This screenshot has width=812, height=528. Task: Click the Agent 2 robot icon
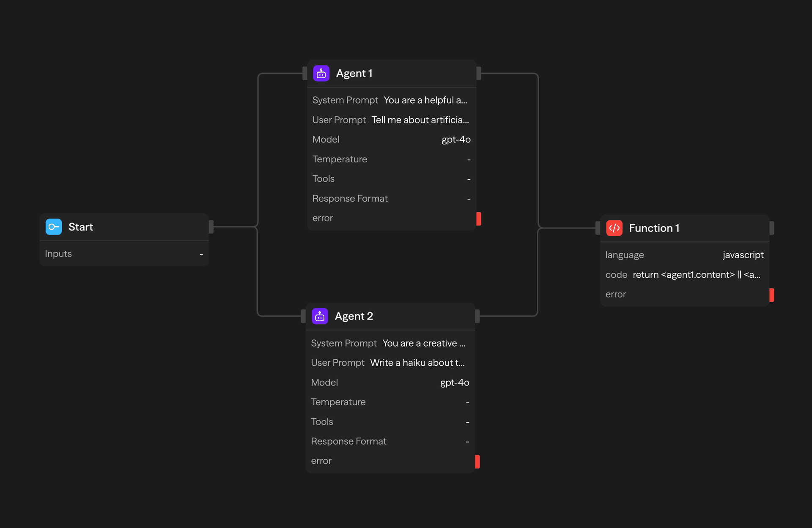320,316
